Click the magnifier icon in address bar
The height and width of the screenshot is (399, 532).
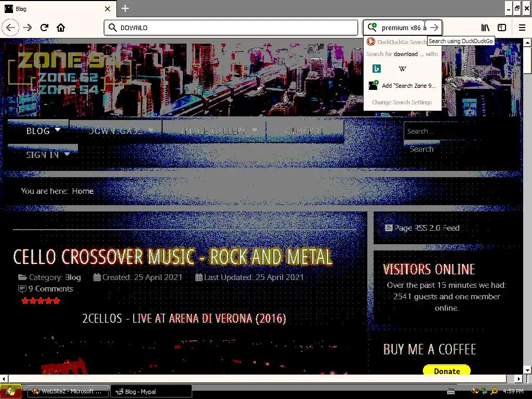tap(112, 28)
